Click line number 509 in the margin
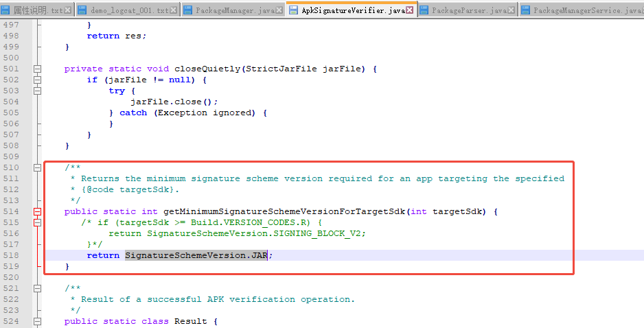This screenshot has width=644, height=328. pos(11,156)
